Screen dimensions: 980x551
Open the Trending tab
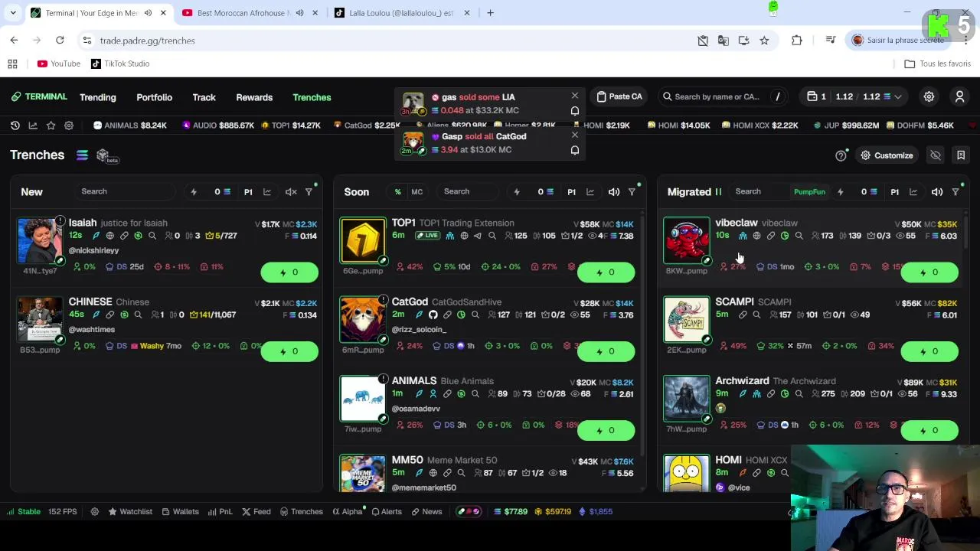point(98,97)
